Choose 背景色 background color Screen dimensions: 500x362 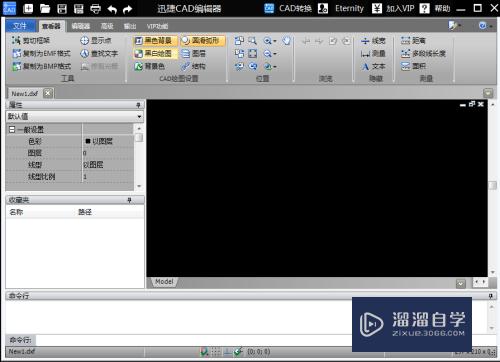point(150,66)
